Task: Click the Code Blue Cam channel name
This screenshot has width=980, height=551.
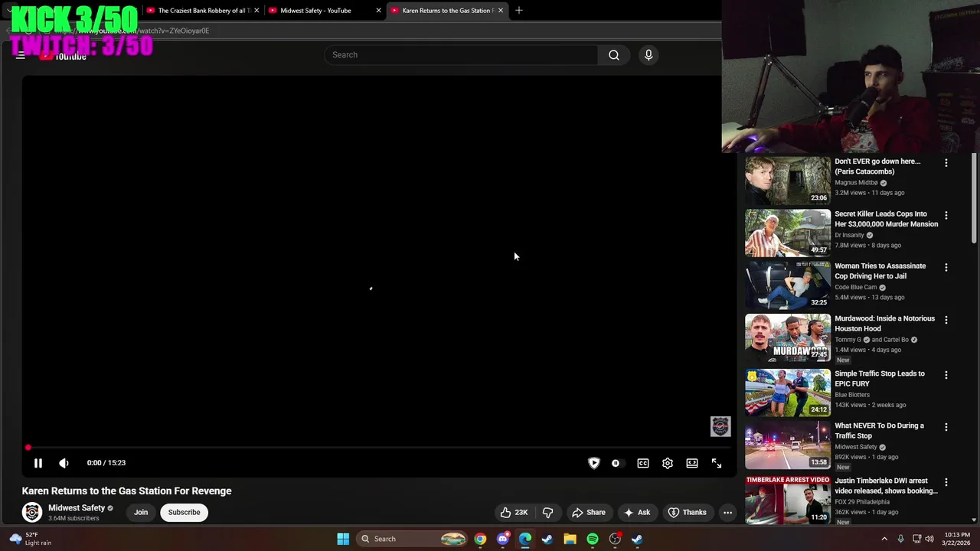Action: click(856, 288)
